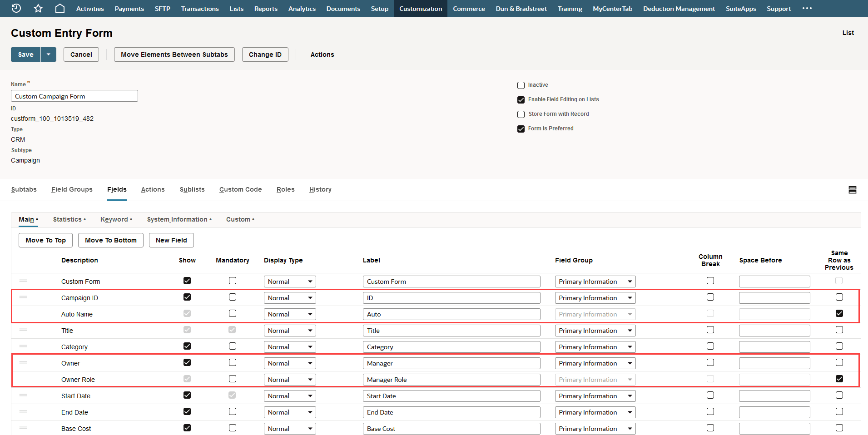
Task: Switch to the Statistics subtab
Action: point(67,219)
